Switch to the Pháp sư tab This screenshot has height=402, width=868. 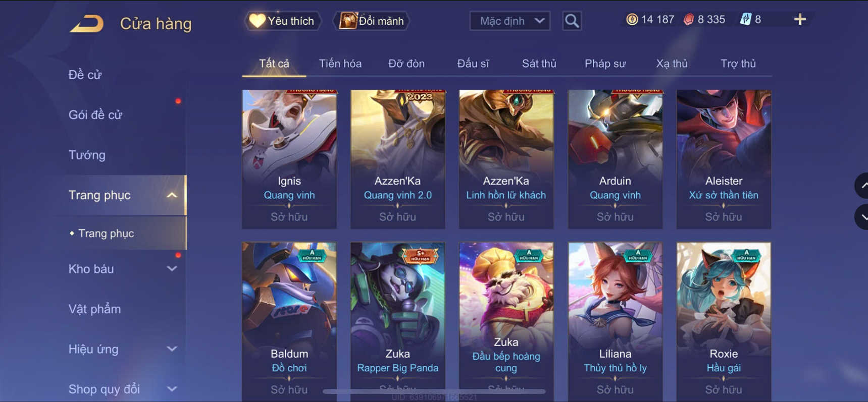coord(605,64)
